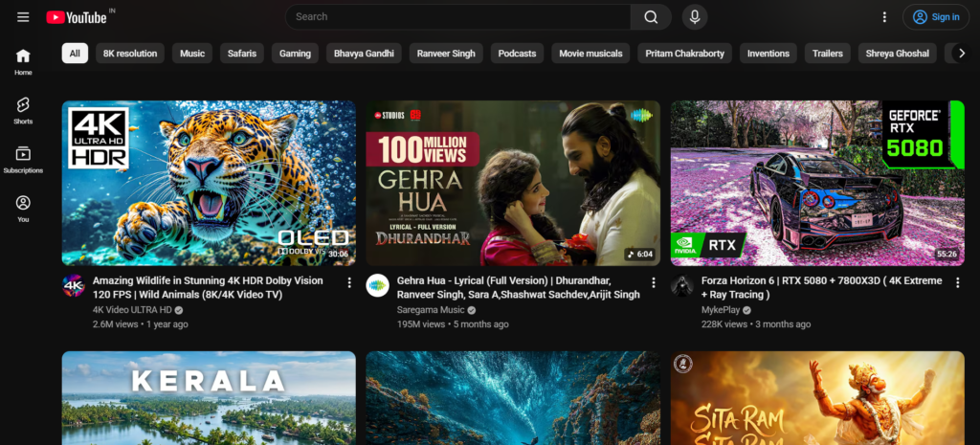Open the hamburger guide menu
This screenshot has width=980, height=445.
click(23, 17)
